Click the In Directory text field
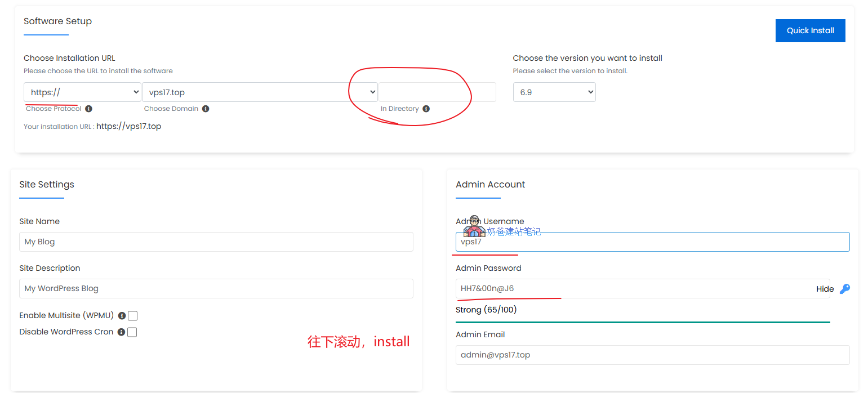The height and width of the screenshot is (393, 868). point(437,92)
